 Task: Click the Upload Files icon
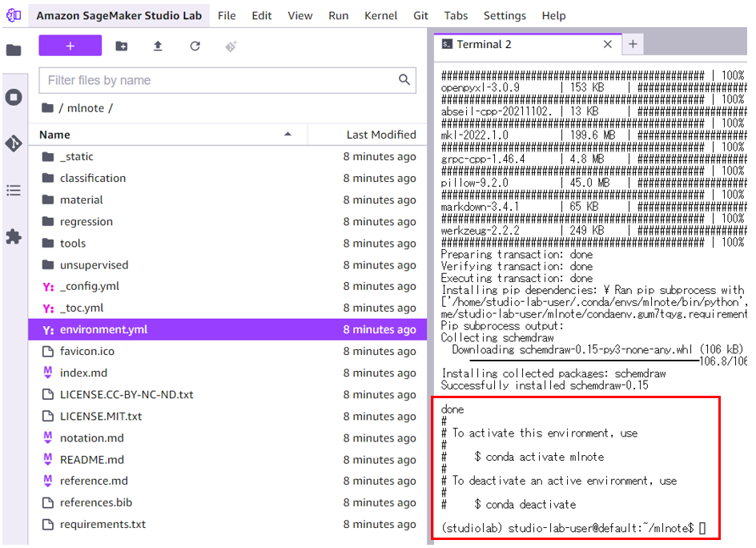(x=158, y=46)
